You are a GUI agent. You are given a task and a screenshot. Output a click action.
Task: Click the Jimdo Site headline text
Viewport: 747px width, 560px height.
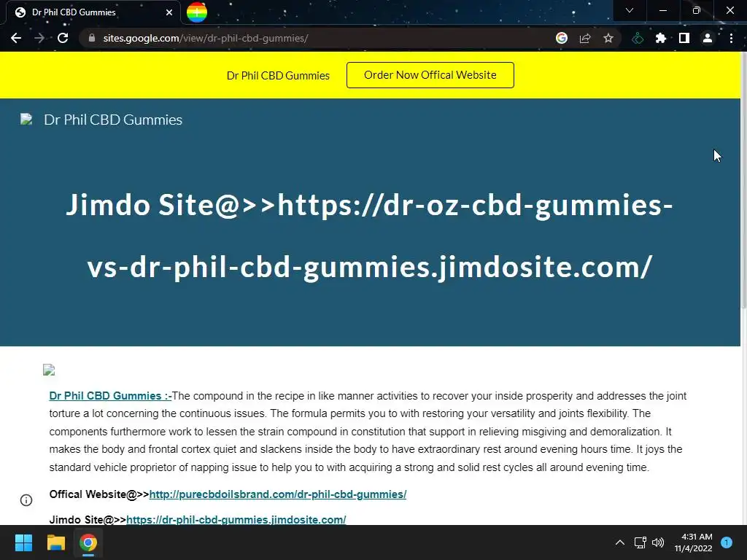[369, 236]
